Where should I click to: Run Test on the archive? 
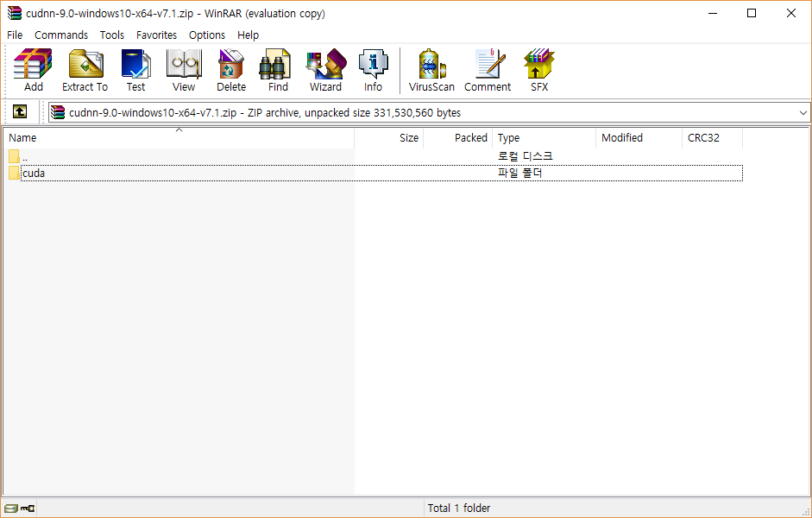tap(135, 70)
